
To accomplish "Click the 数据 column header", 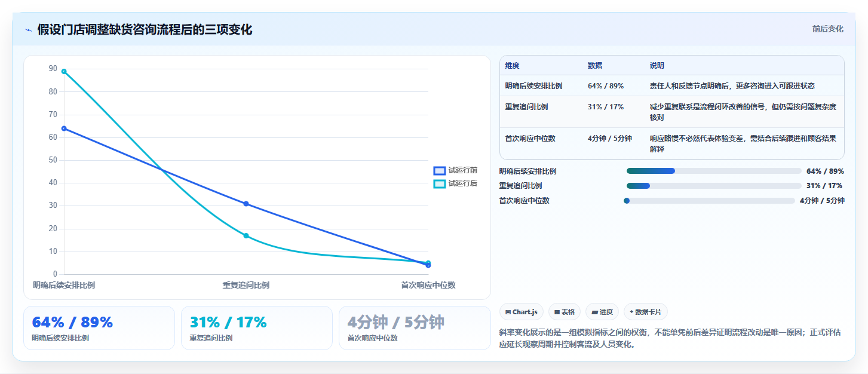I will [595, 66].
